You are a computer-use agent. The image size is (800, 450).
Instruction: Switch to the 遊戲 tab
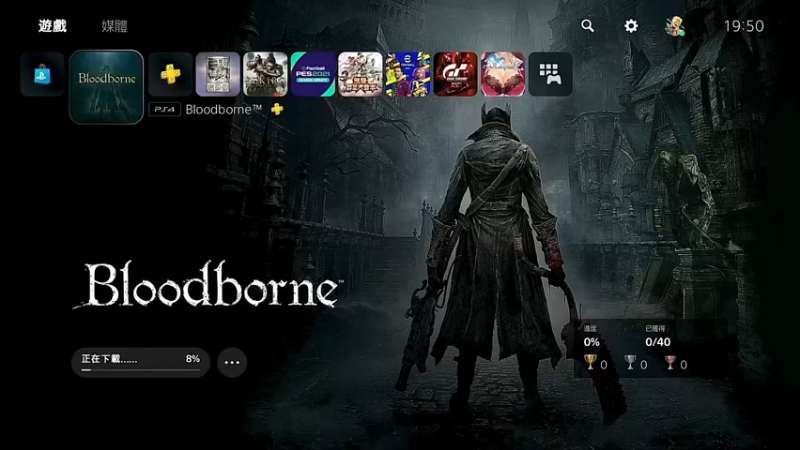click(53, 26)
